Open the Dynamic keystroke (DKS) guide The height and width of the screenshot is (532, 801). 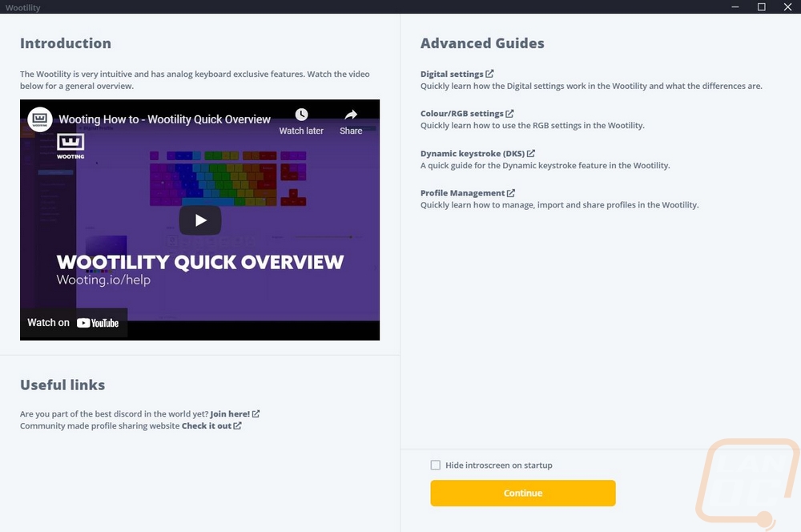pos(473,153)
